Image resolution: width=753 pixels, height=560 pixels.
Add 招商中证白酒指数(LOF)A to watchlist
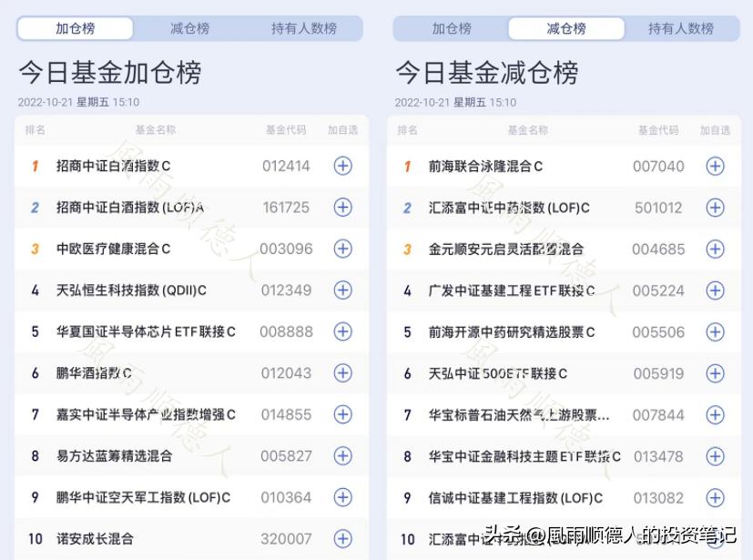343,208
